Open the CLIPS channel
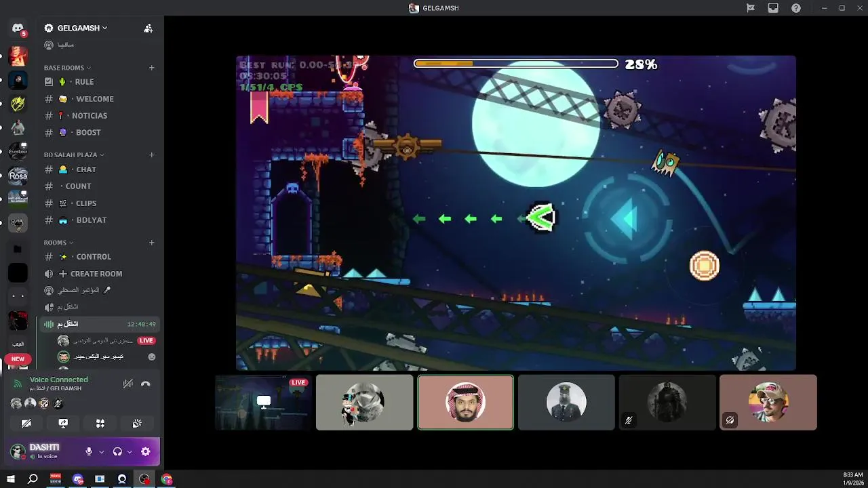 point(99,203)
